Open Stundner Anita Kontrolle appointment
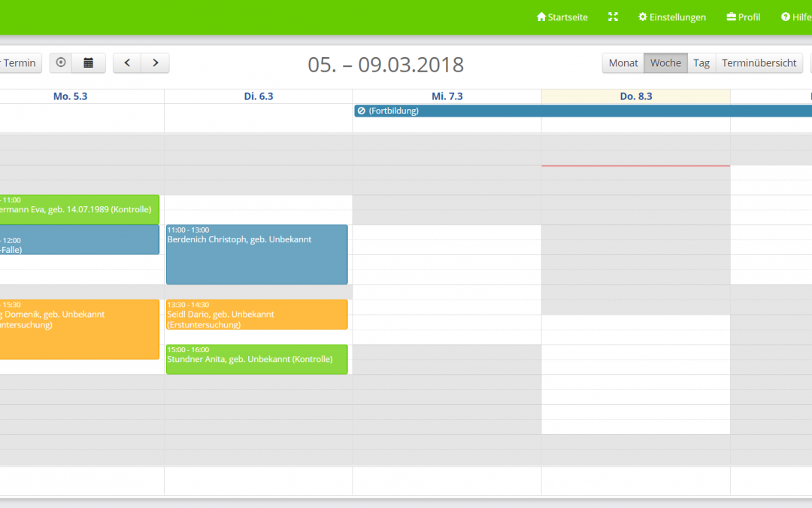The height and width of the screenshot is (508, 812). 256,359
